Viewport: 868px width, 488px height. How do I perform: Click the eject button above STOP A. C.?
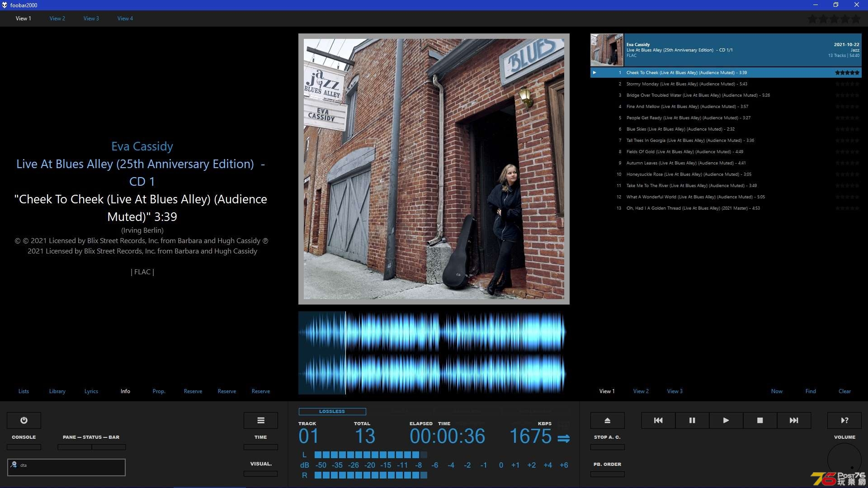(608, 420)
